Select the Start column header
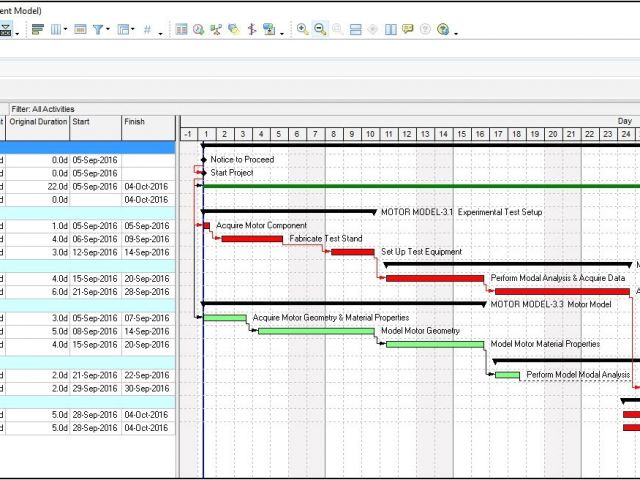This screenshot has width=640, height=480. pyautogui.click(x=81, y=122)
